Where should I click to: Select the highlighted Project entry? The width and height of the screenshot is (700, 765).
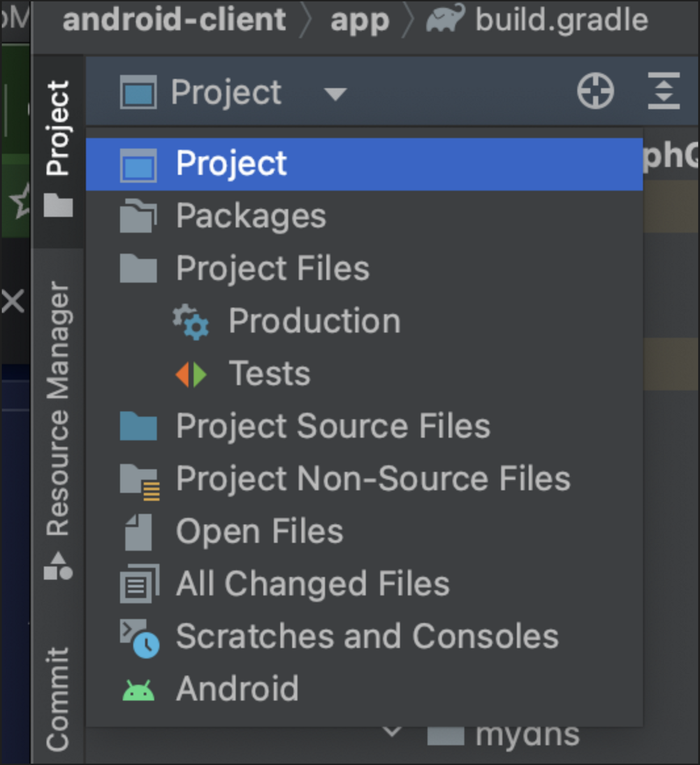pos(230,163)
